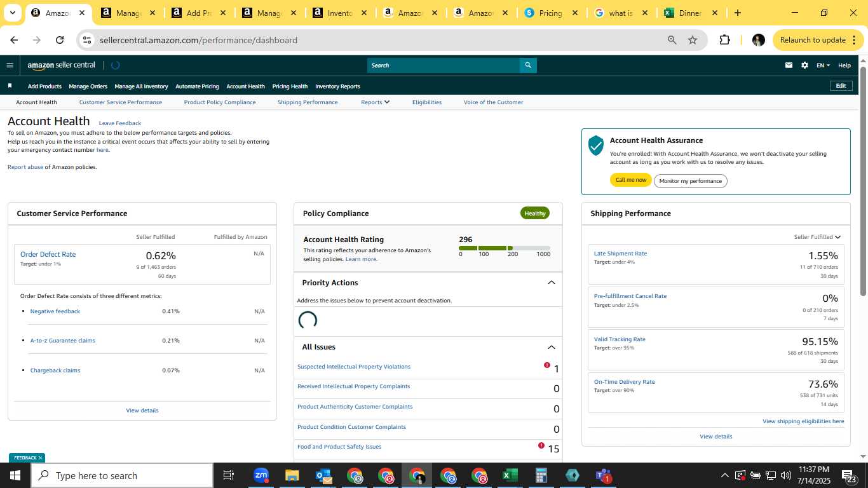Open Product Policy Compliance sub-tab
The width and height of the screenshot is (868, 488).
pos(220,102)
